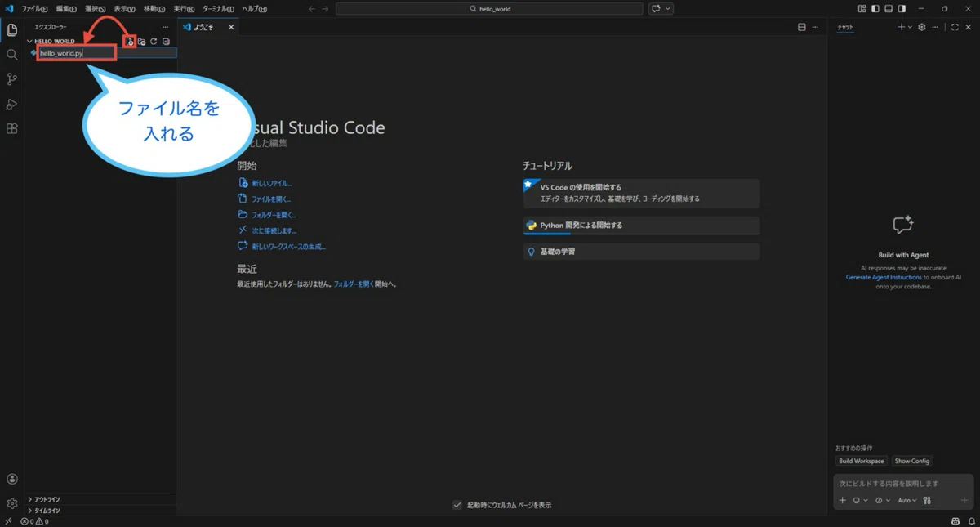Click the Build Workspace button
This screenshot has width=980, height=527.
(x=861, y=461)
